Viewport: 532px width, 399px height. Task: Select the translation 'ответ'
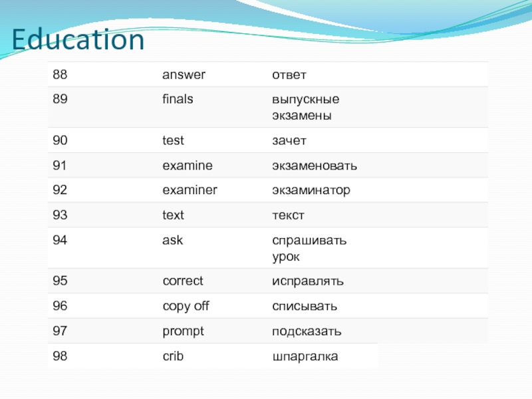pyautogui.click(x=289, y=75)
